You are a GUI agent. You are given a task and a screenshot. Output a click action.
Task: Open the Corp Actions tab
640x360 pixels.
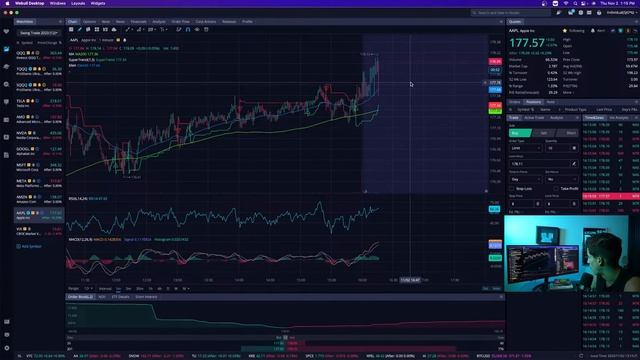(x=206, y=22)
